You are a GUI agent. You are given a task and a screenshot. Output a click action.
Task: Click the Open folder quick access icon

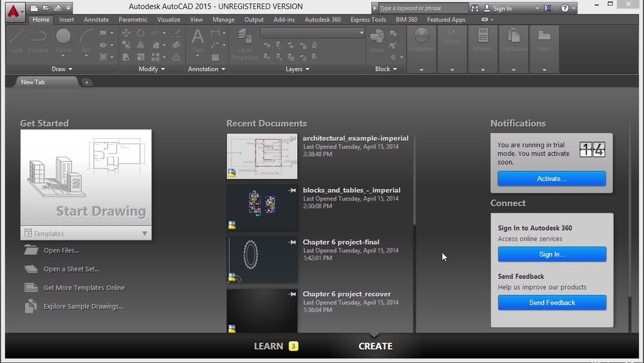pyautogui.click(x=46, y=8)
